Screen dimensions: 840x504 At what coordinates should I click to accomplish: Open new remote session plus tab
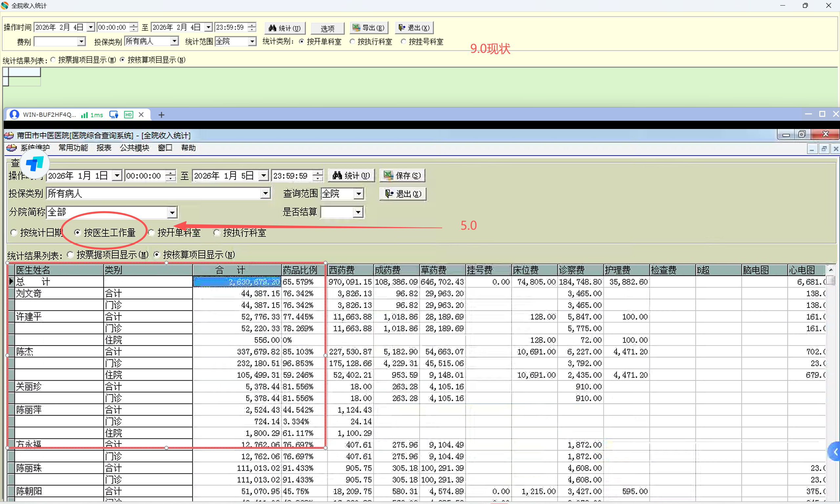click(x=162, y=115)
